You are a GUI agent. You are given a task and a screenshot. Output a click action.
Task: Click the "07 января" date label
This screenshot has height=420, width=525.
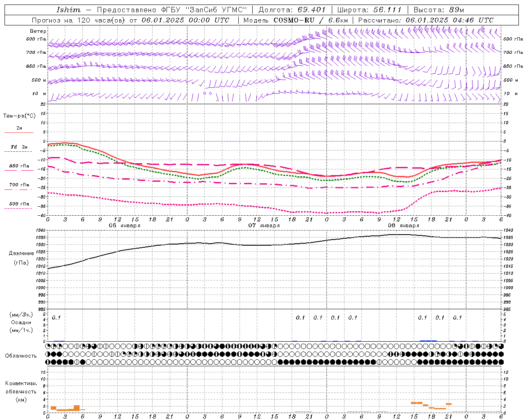pyautogui.click(x=264, y=226)
